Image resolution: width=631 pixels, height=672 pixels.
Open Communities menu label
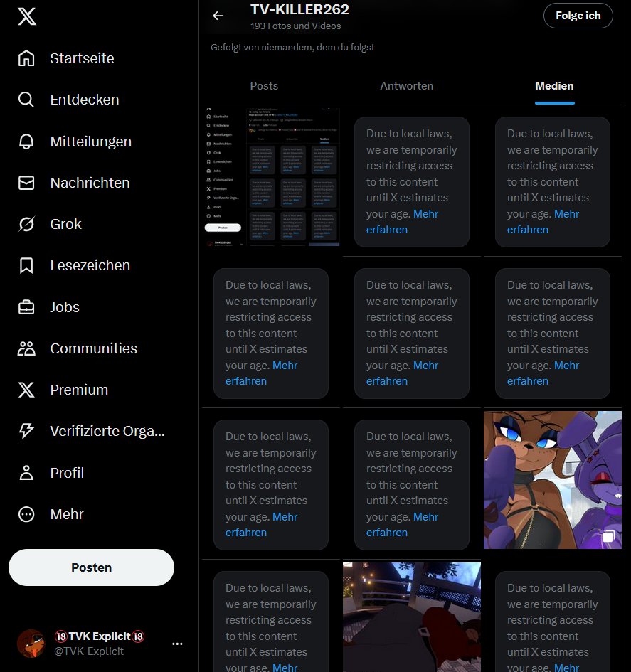pyautogui.click(x=93, y=348)
